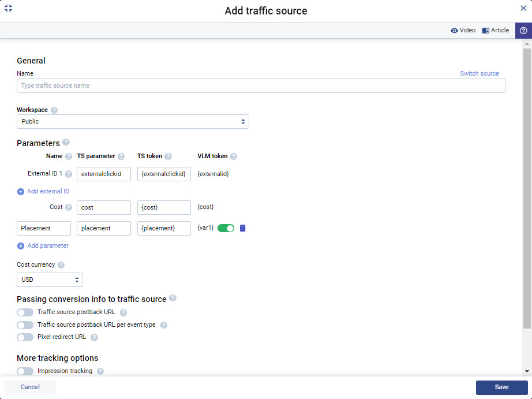Image resolution: width=532 pixels, height=399 pixels.
Task: Open the Article documentation
Action: coord(495,30)
